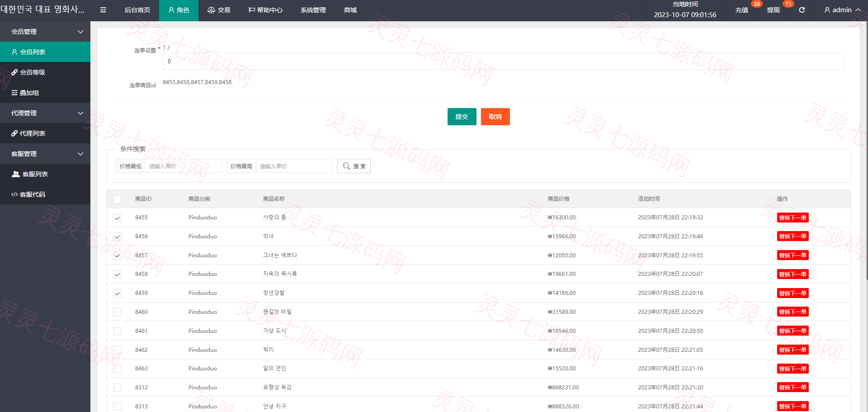Viewport: 868px width, 412px height.
Task: Click the 帮助中心 flag icon
Action: 252,10
